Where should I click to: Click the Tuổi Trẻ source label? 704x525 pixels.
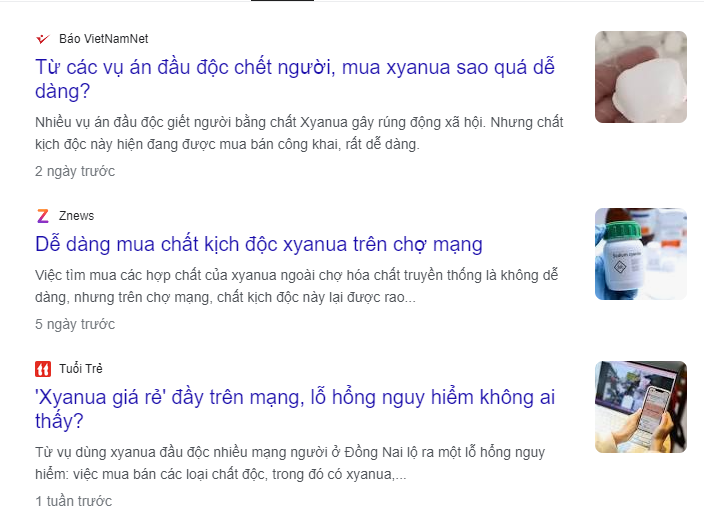[81, 369]
